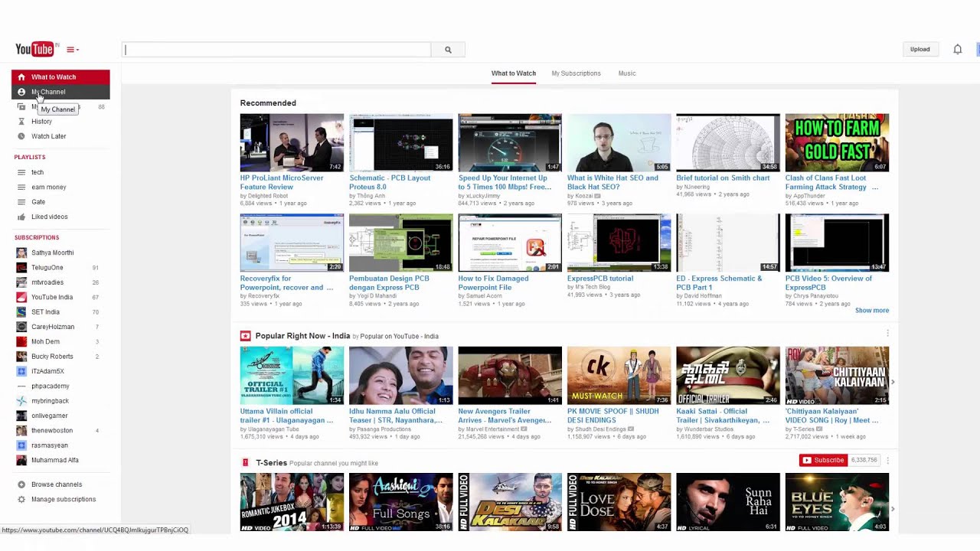Click the iTzAdam5X channel icon
The width and height of the screenshot is (980, 551).
coord(21,371)
